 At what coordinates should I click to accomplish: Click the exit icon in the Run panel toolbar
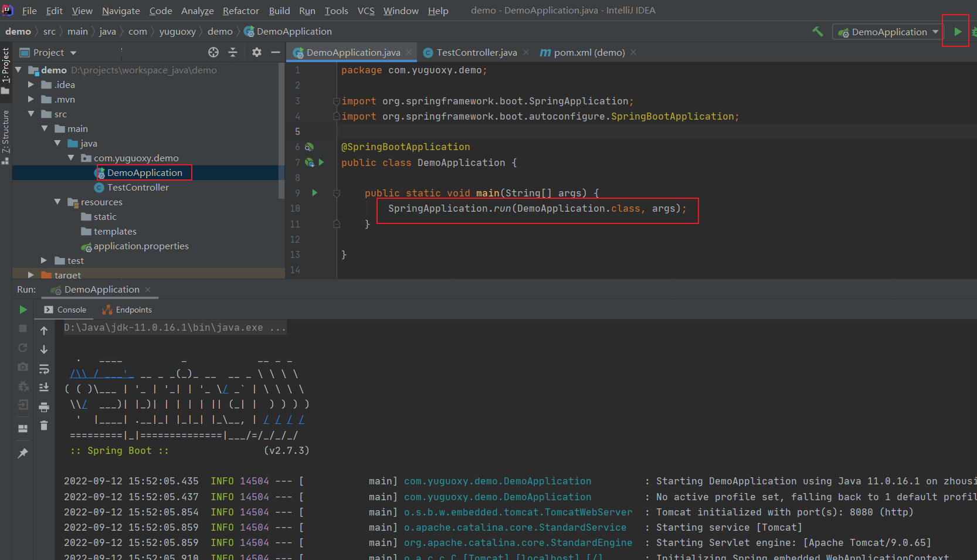(x=23, y=405)
